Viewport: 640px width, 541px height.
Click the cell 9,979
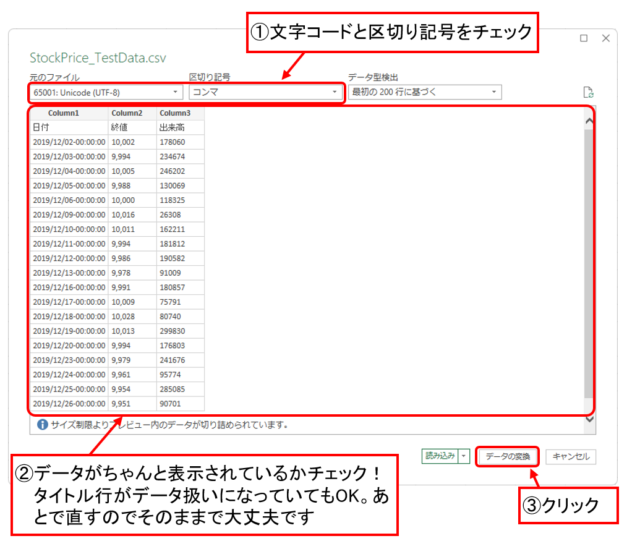coord(132,360)
